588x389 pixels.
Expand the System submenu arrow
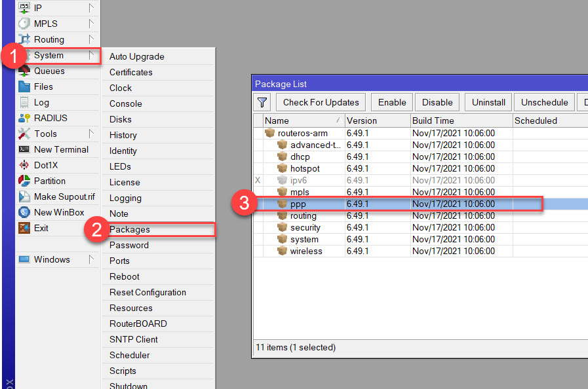91,55
